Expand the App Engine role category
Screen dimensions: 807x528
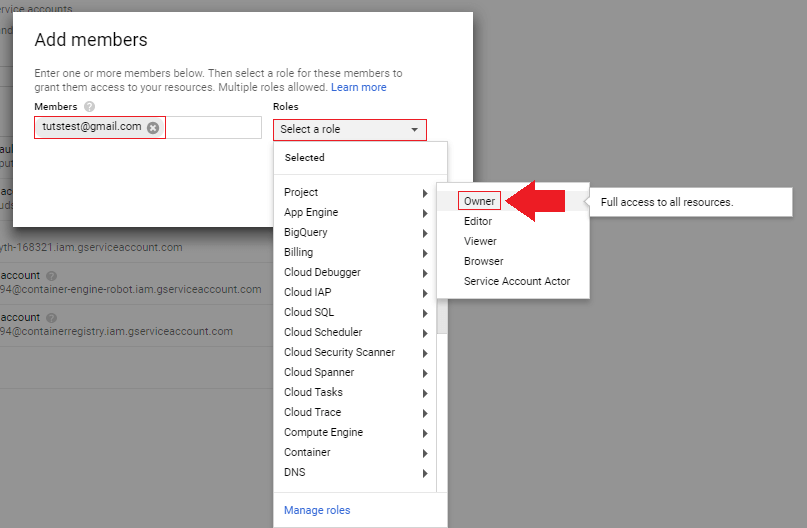pos(356,213)
